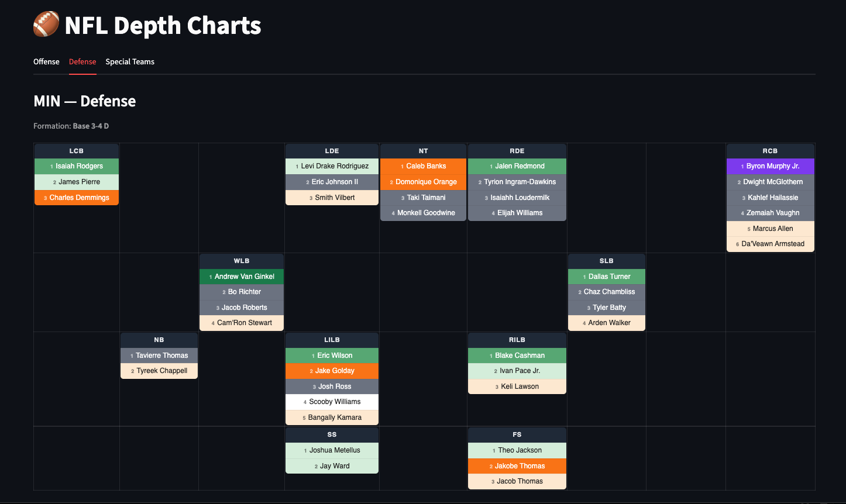Viewport: 846px width, 504px height.
Task: Select Levi Drake Rodriguez at LDE
Action: point(332,166)
